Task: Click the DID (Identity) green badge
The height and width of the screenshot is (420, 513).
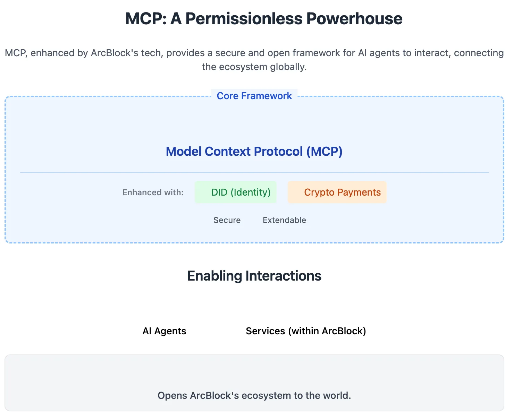Action: click(236, 192)
